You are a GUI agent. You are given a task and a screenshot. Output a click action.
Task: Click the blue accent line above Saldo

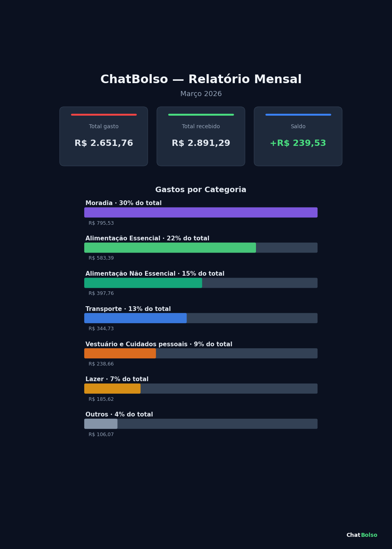tap(298, 115)
